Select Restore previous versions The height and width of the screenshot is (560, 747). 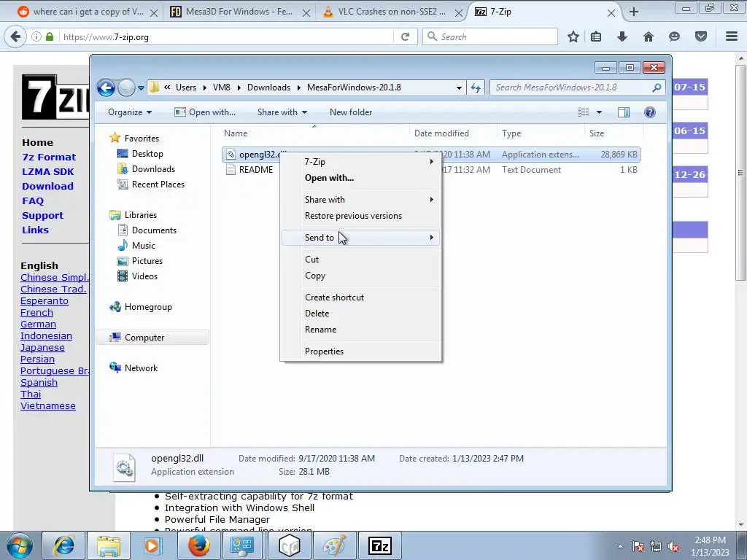[362, 216]
